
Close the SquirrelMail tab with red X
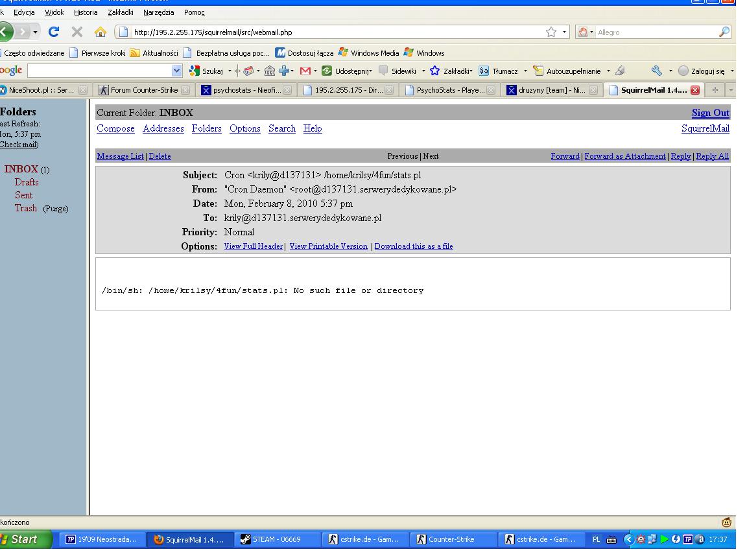click(x=695, y=90)
